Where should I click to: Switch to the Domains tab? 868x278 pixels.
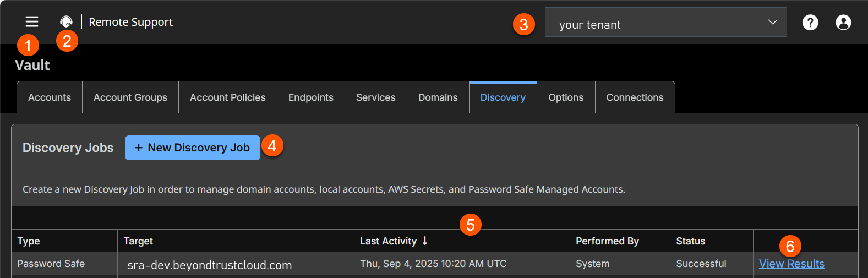438,97
